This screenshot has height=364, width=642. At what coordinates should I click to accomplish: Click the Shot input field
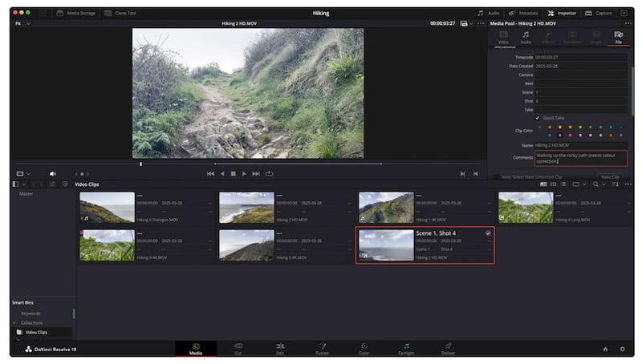pyautogui.click(x=580, y=101)
